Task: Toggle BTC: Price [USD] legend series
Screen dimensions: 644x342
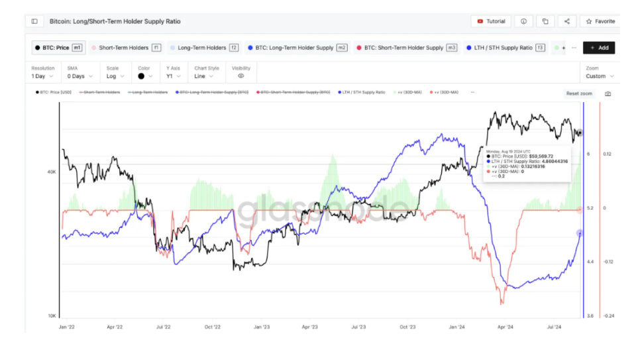Action: click(55, 92)
